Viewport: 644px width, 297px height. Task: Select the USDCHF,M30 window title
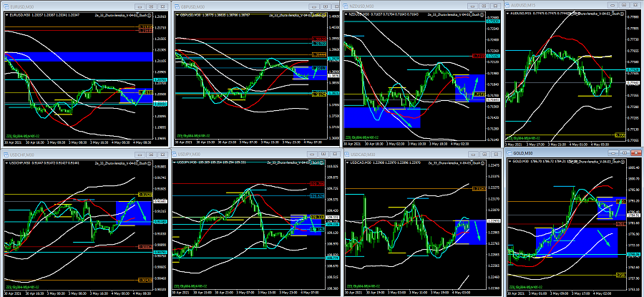click(x=21, y=154)
